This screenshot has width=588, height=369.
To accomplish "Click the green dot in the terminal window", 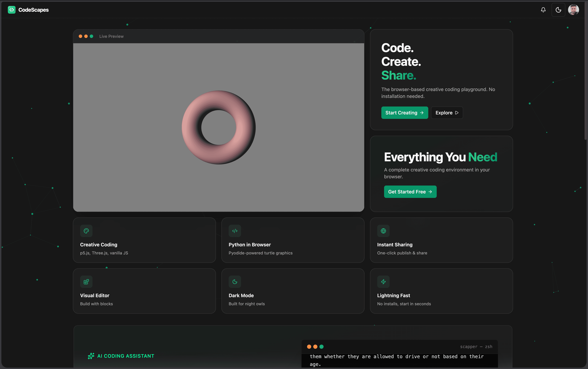I will 322,346.
